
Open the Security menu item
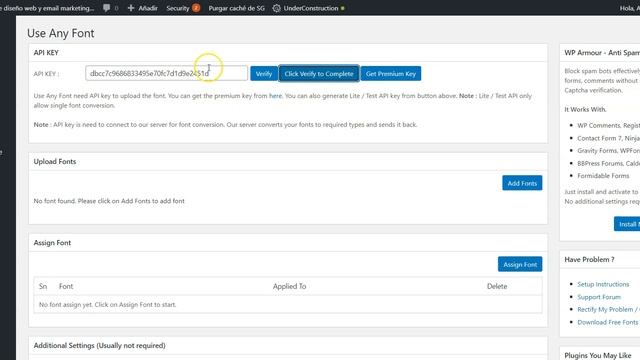(178, 8)
